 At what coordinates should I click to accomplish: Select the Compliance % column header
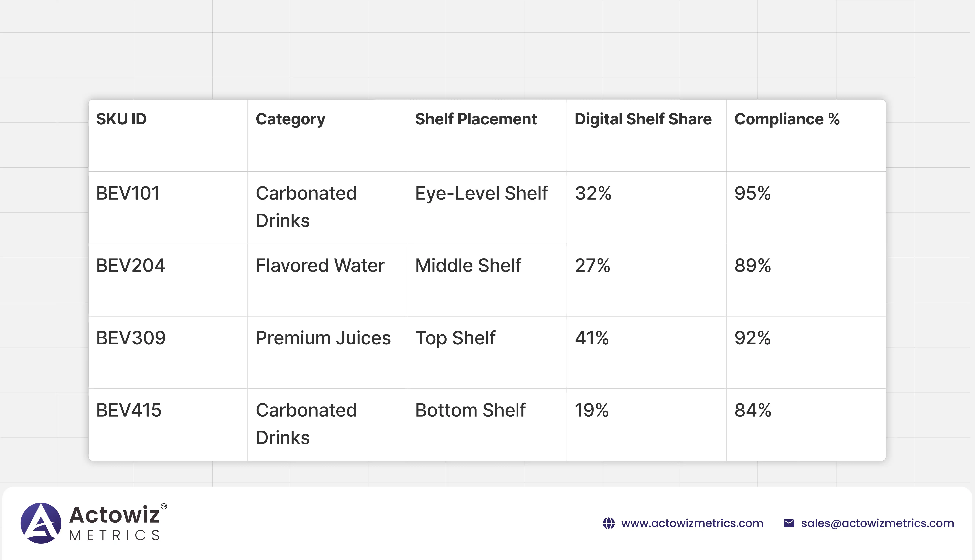click(787, 119)
